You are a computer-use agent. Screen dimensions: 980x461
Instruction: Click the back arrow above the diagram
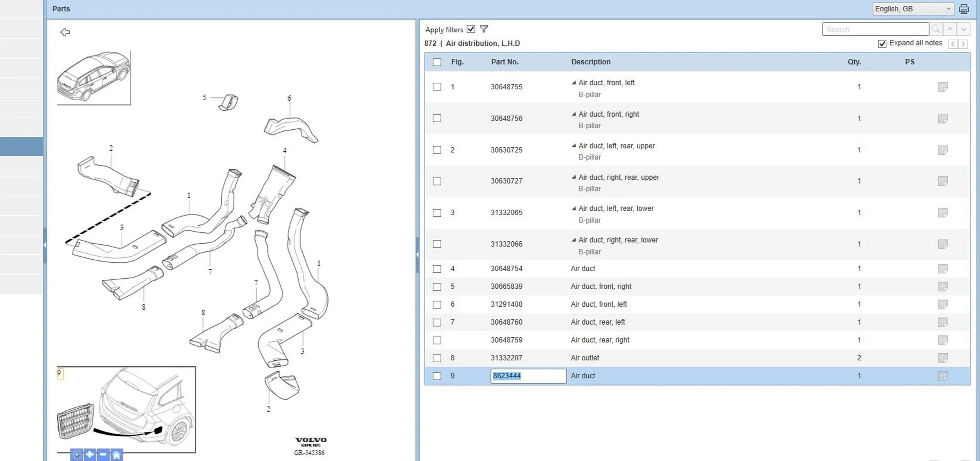click(x=65, y=32)
